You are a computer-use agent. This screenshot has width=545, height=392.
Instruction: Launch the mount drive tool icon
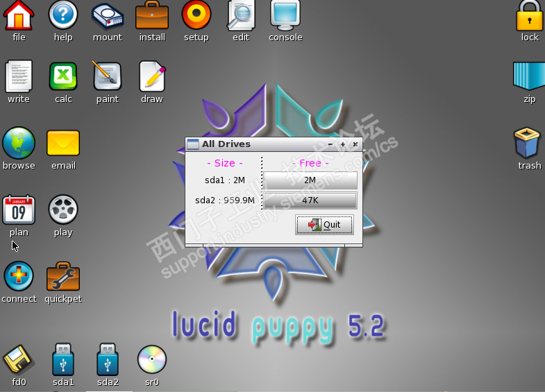pyautogui.click(x=108, y=17)
